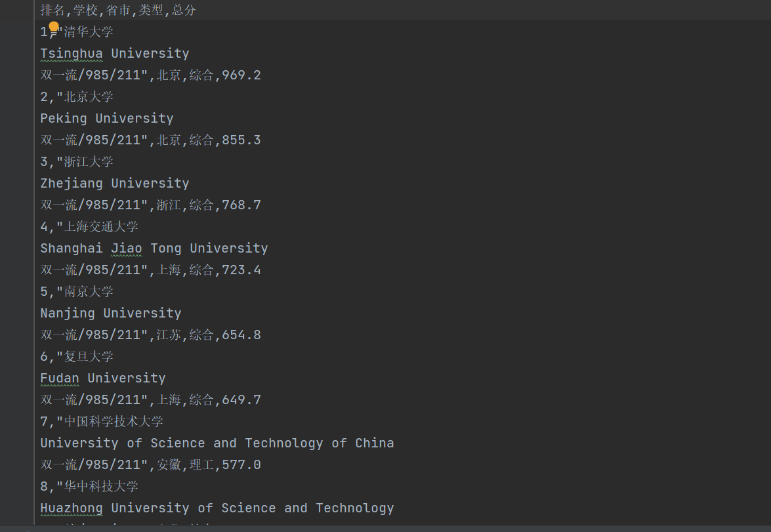Screen dimensions: 771x532
Task: Click the word Huazhong
Action: pyautogui.click(x=72, y=508)
